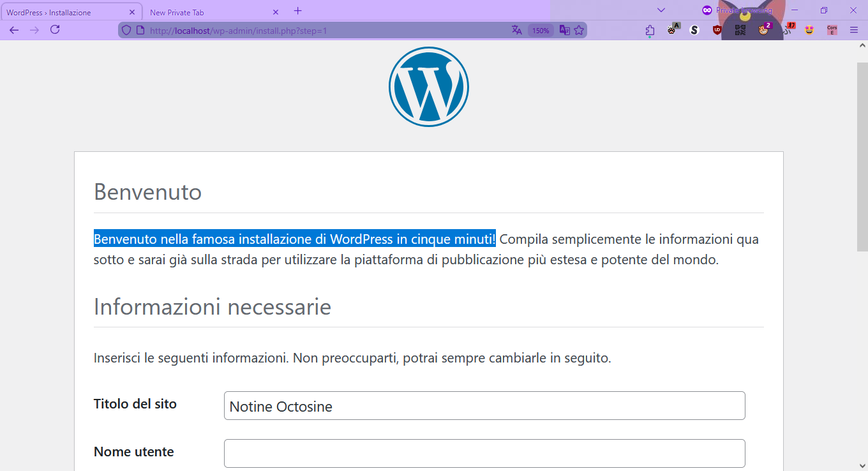The height and width of the screenshot is (471, 868).
Task: Open the Tampermonkey extension with badge 2
Action: click(763, 29)
